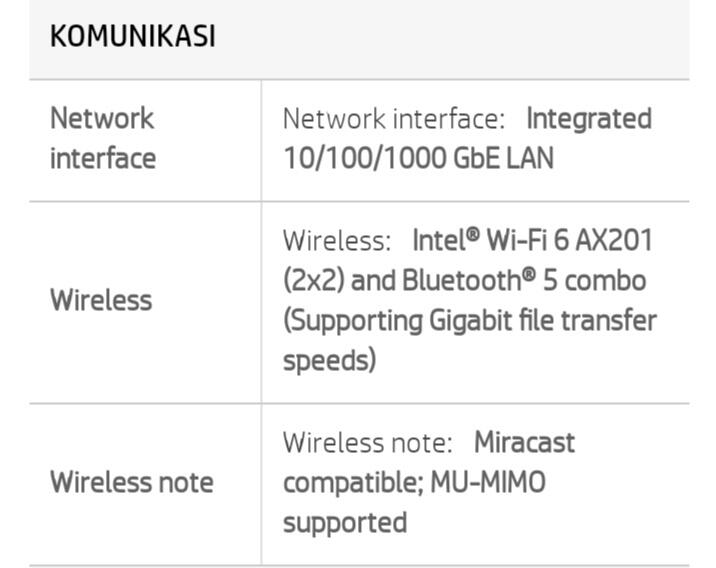Collapse the KOMUNIKASI section header

359,39
